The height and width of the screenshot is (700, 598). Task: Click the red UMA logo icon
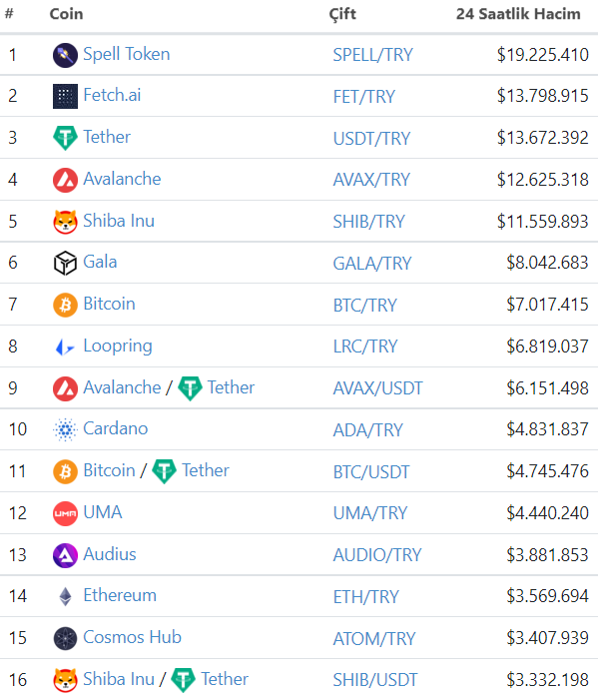[x=65, y=513]
